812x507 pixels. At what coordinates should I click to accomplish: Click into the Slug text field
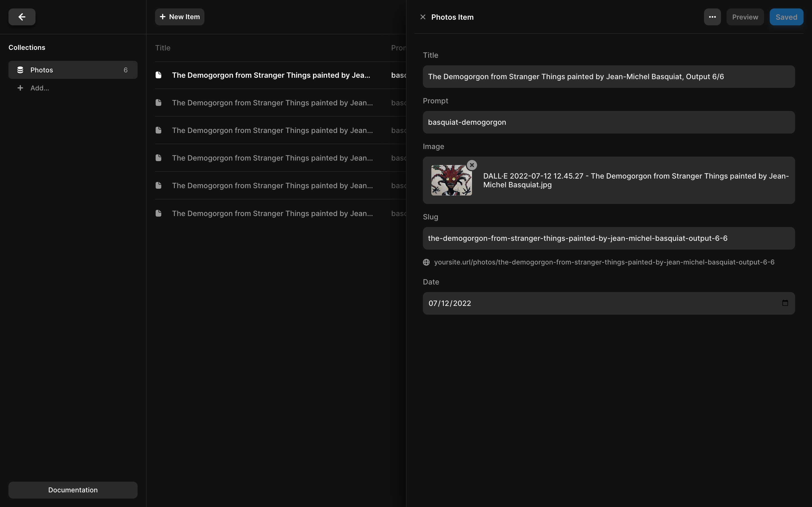[608, 238]
